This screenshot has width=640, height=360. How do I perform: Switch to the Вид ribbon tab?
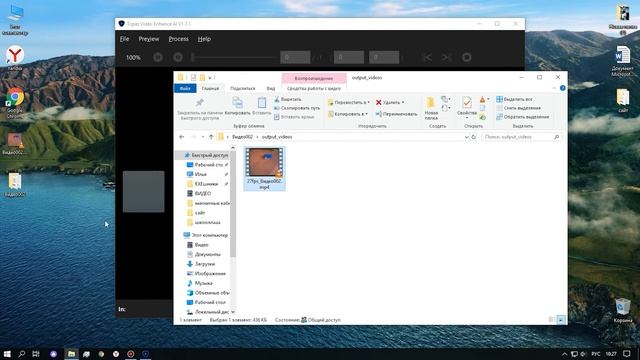coord(271,88)
